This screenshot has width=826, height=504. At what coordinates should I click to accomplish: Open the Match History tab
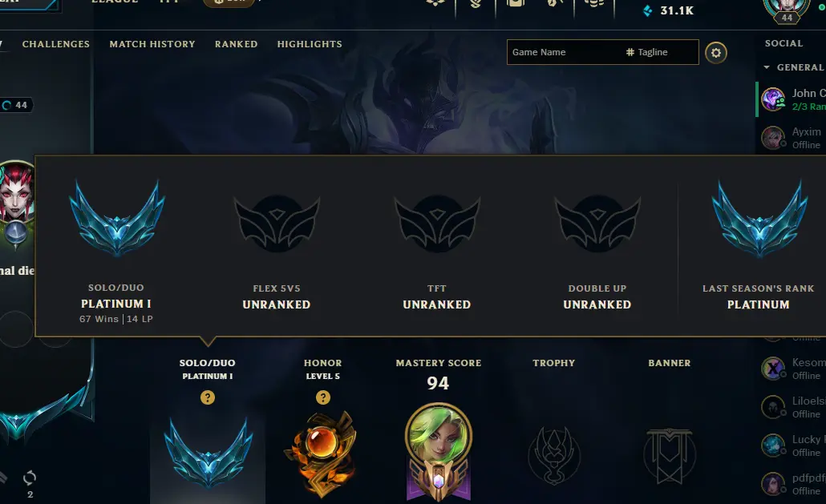(x=152, y=44)
